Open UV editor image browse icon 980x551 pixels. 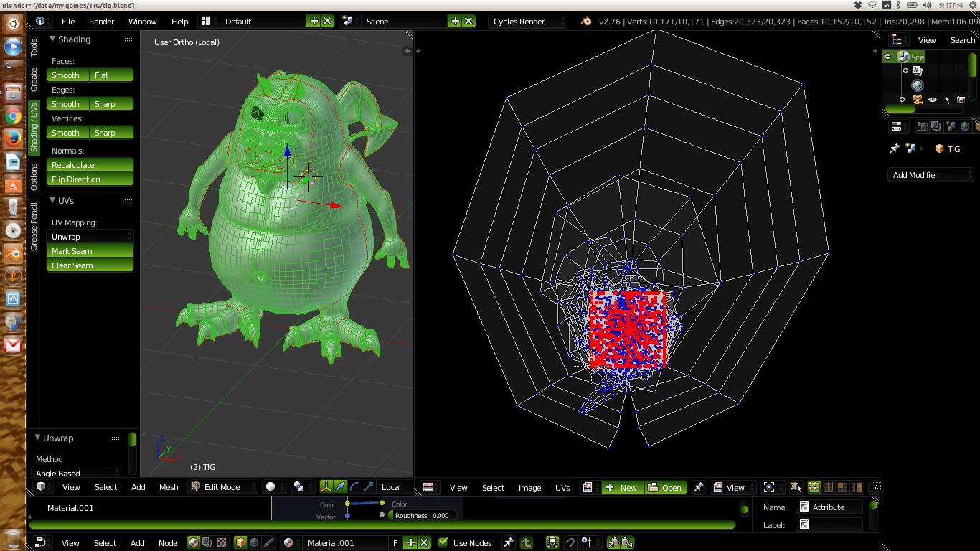(x=589, y=487)
